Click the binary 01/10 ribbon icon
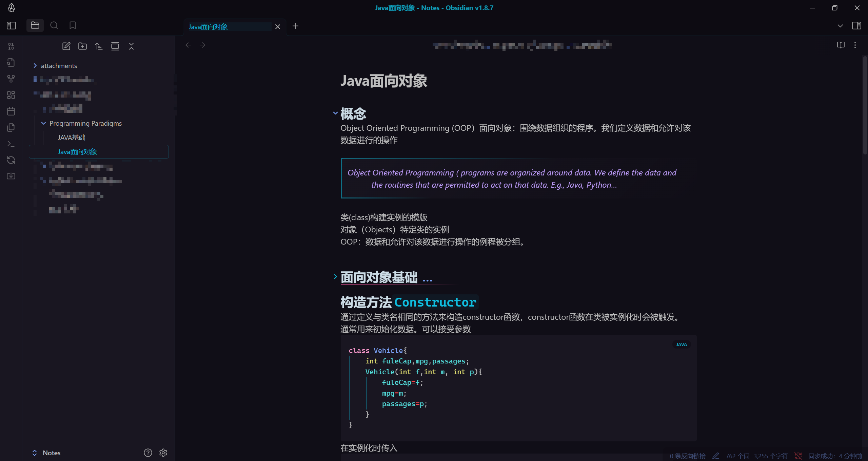868x461 pixels. click(x=11, y=46)
